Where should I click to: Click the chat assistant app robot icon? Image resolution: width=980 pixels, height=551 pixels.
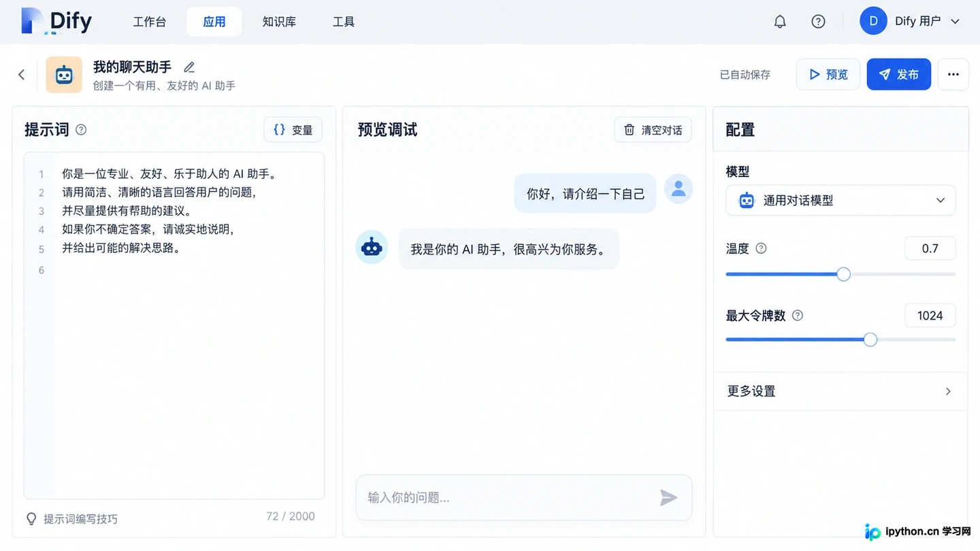point(64,75)
